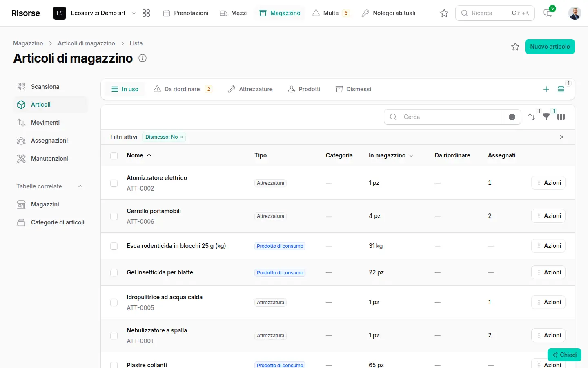The image size is (588, 368).
Task: Open the global Ricerca search box
Action: (x=495, y=13)
